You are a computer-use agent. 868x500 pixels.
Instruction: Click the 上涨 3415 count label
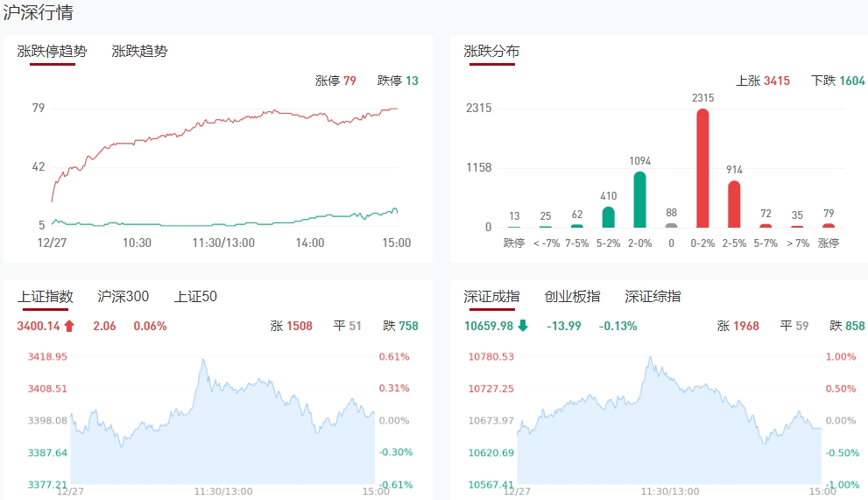pyautogui.click(x=762, y=81)
